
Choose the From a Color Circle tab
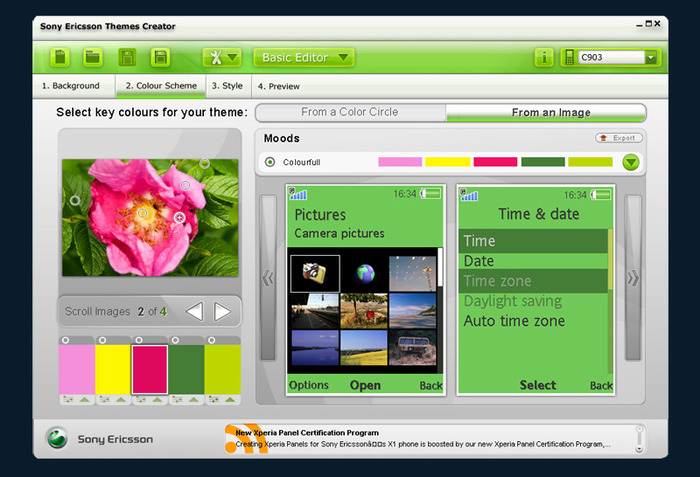pos(350,112)
